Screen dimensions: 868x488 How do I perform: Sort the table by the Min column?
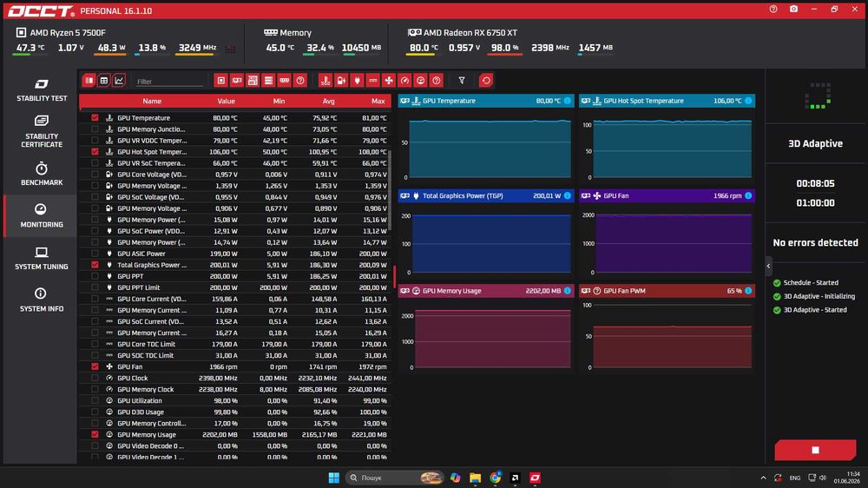(x=279, y=102)
